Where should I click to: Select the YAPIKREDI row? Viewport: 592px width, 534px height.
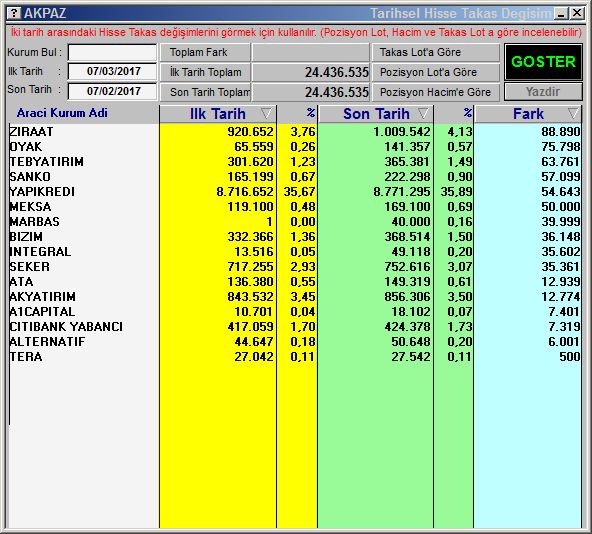click(294, 191)
